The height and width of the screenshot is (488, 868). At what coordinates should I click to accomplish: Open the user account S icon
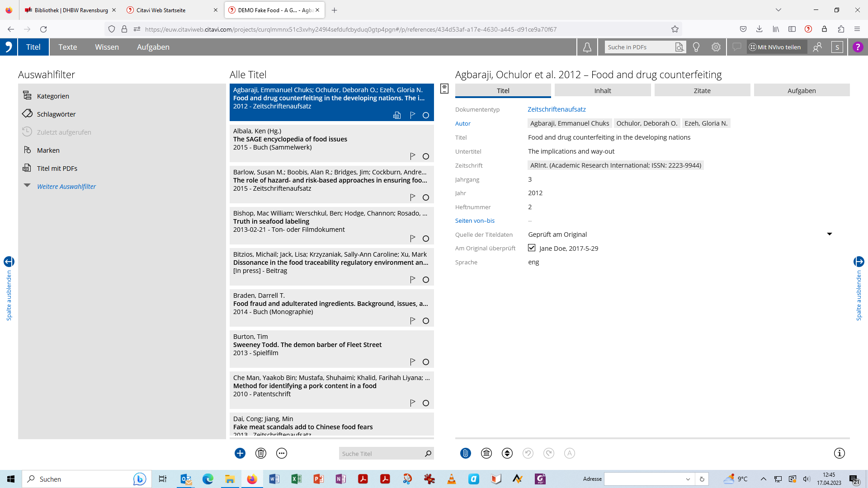[837, 47]
